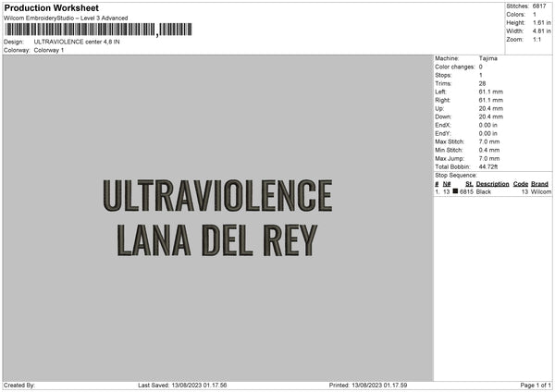The height and width of the screenshot is (392, 555).
Task: Click the Wilcom brand cell
Action: 541,191
